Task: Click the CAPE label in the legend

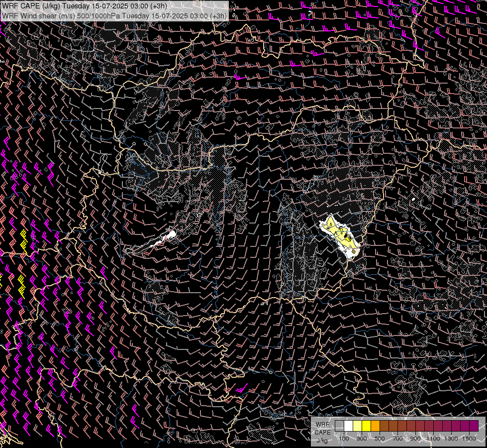Action: click(323, 433)
